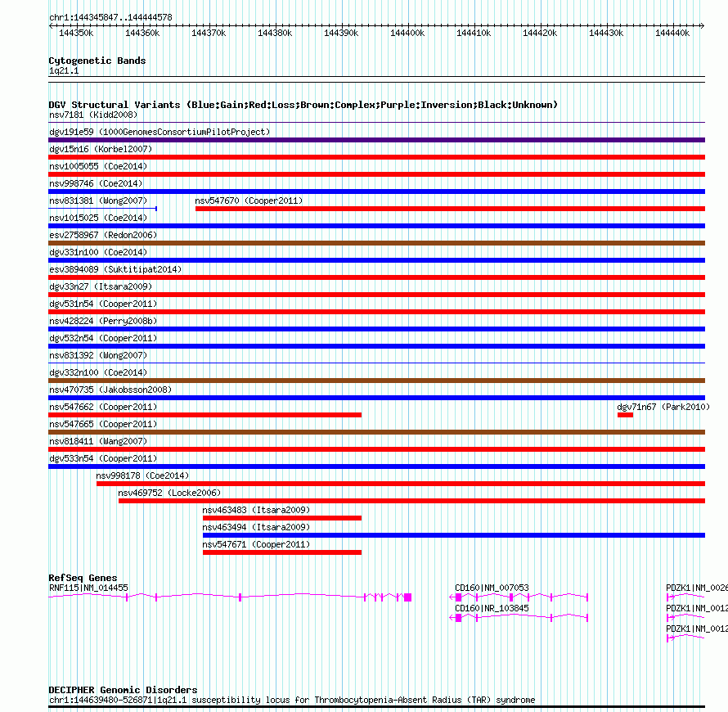Screen dimensions: 728x712
Task: Open variant nsv463483 (Itsara2009)
Action: pyautogui.click(x=256, y=510)
